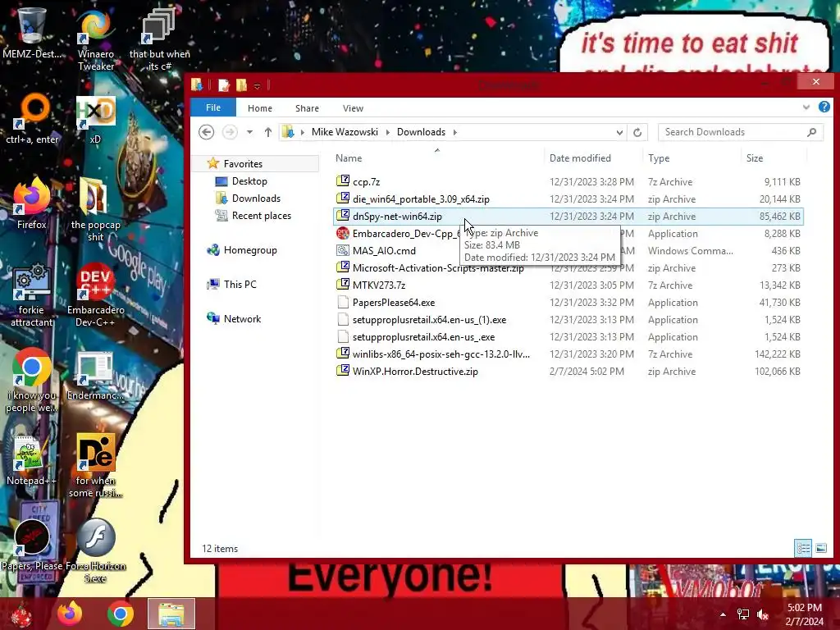
Task: Select Desktop in navigation pane
Action: pyautogui.click(x=249, y=181)
